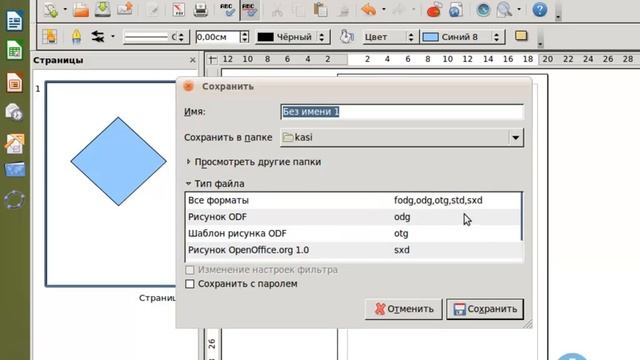The image size is (640, 360).
Task: Launch LibreOffice Writer from the dock
Action: tap(14, 21)
